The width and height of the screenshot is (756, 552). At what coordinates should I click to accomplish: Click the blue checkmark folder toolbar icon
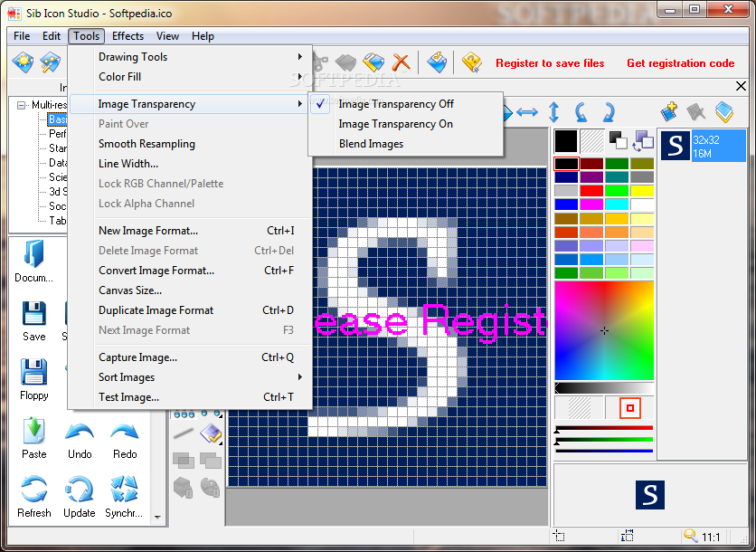click(x=437, y=62)
